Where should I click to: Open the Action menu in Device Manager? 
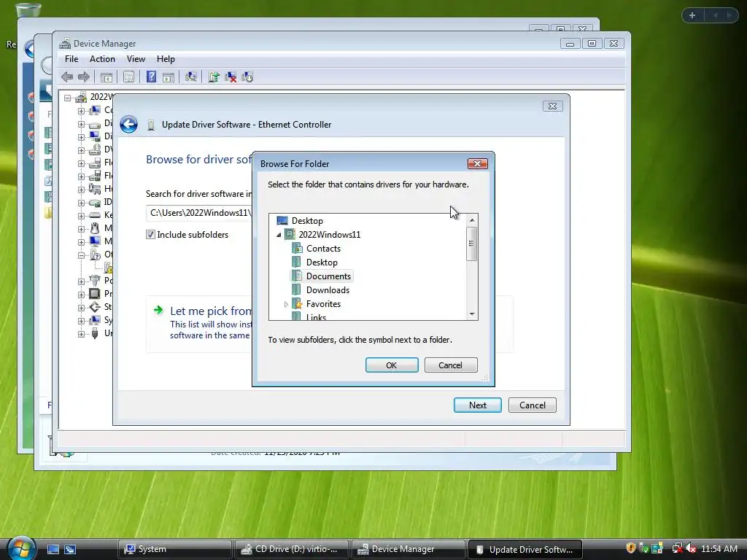[x=102, y=59]
